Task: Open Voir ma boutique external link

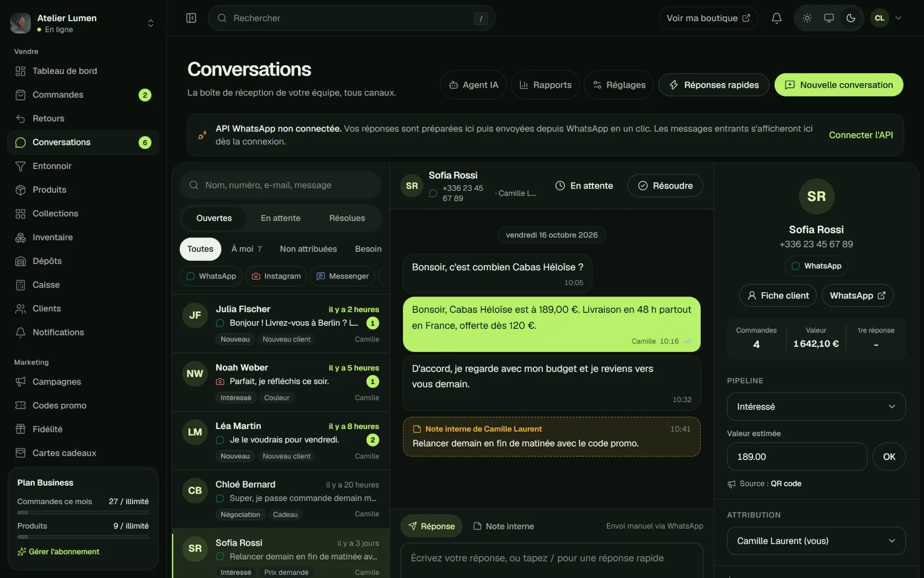Action: tap(708, 18)
